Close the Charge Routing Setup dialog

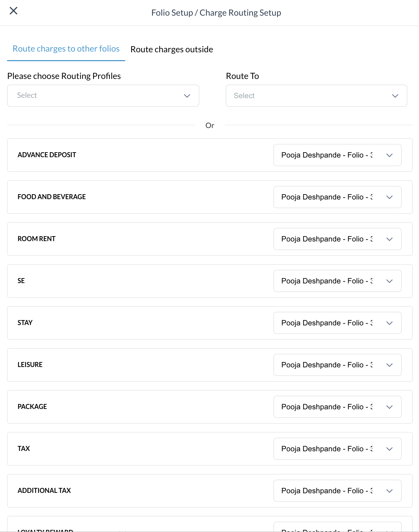(14, 11)
